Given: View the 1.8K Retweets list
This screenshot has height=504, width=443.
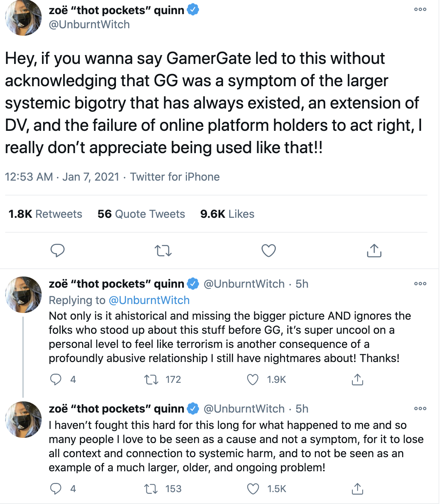Looking at the screenshot, I should tap(45, 214).
